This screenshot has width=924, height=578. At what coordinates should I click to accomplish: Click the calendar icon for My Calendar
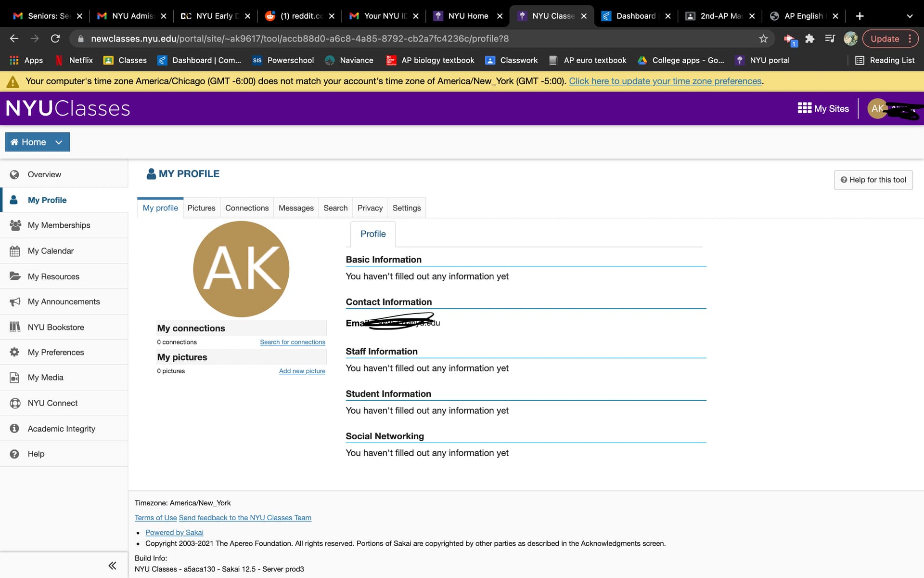click(x=15, y=251)
